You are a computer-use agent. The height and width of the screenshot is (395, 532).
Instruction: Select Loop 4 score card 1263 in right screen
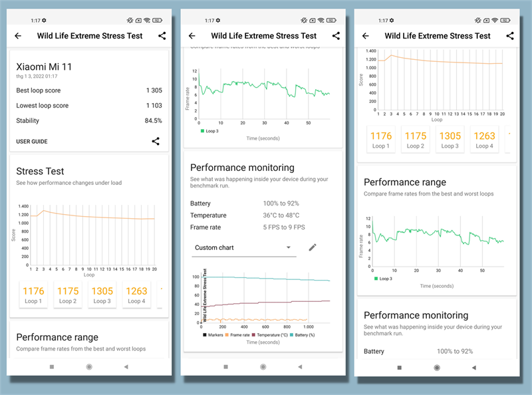tap(484, 140)
